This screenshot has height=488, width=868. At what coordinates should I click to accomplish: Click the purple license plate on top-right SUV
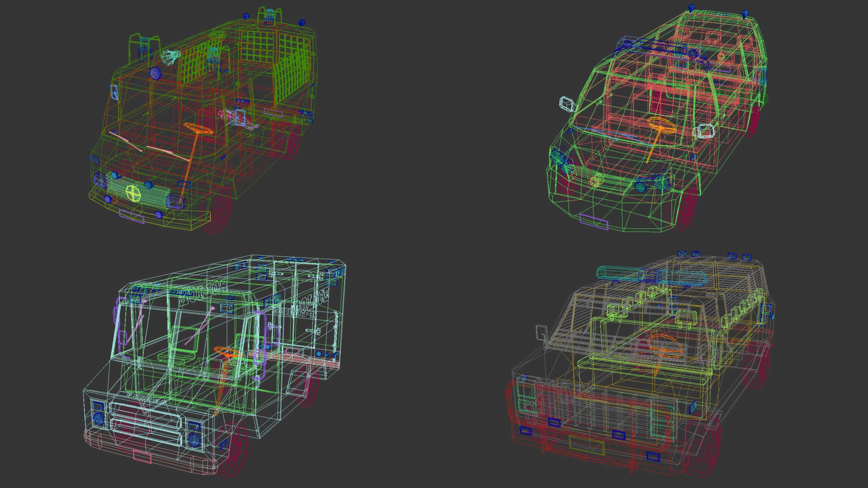click(594, 222)
